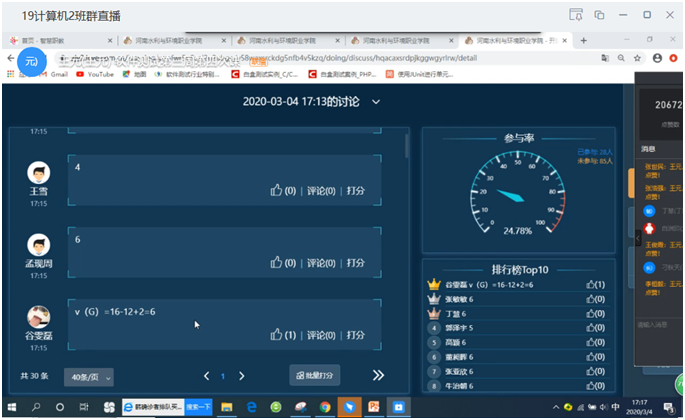Expand the 2020-03-04 17:13 discussion dropdown
The height and width of the screenshot is (420, 685).
[x=376, y=101]
